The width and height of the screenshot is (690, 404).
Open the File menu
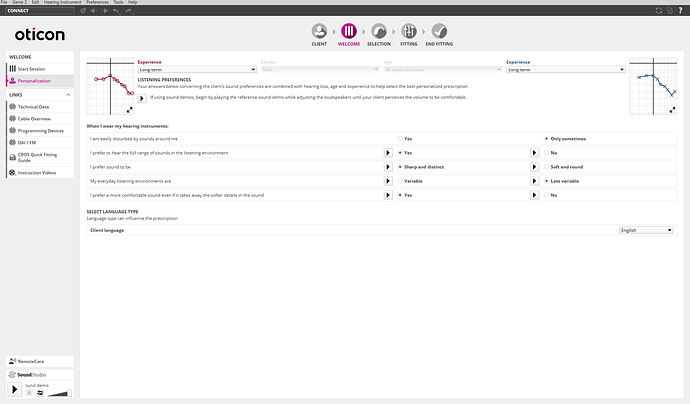[4, 2]
